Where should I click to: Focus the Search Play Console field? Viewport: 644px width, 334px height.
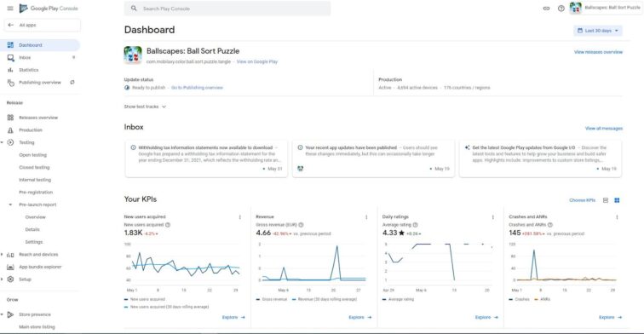[x=227, y=9]
